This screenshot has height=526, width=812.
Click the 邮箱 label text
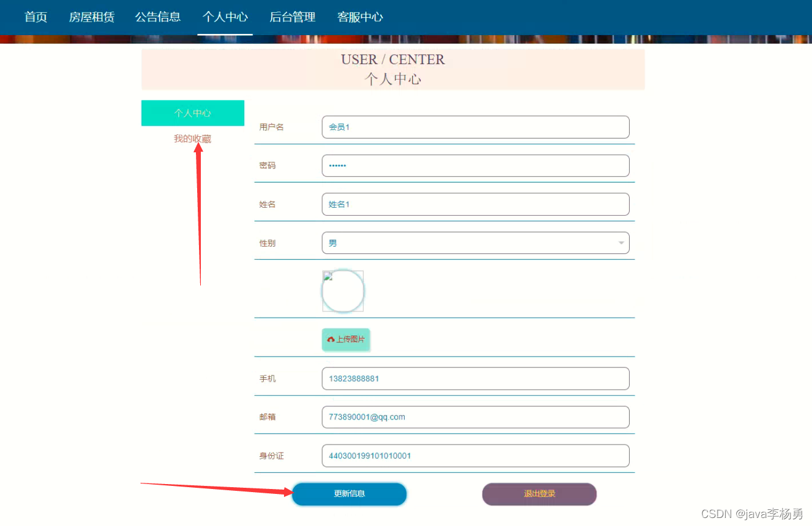click(267, 417)
